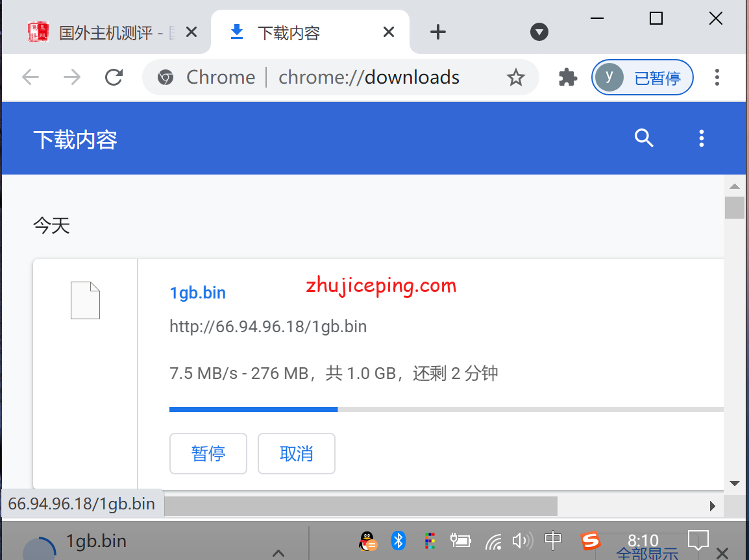
Task: Click the address bar showing chrome://downloads
Action: pyautogui.click(x=369, y=78)
